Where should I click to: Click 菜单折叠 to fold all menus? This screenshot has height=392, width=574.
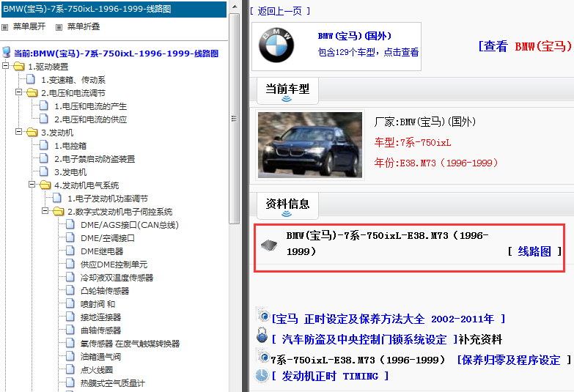point(84,26)
